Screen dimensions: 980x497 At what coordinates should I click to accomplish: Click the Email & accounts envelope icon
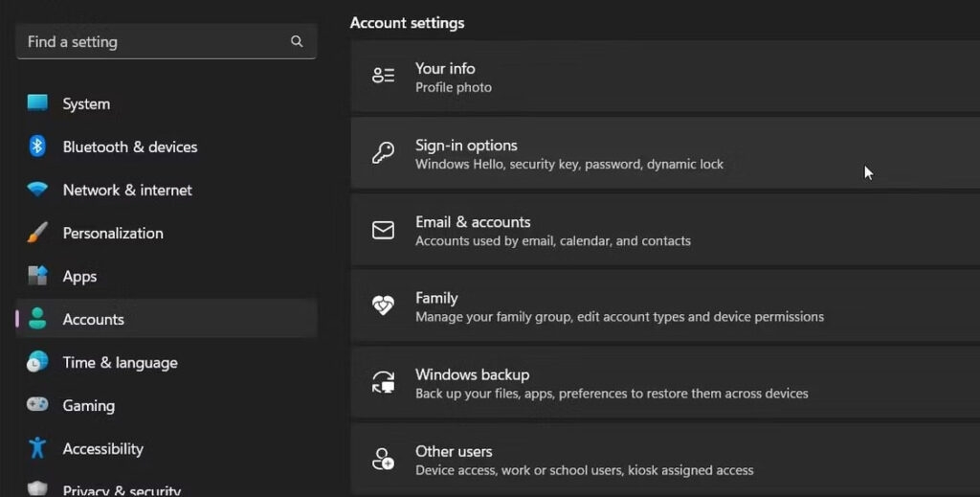pos(383,230)
